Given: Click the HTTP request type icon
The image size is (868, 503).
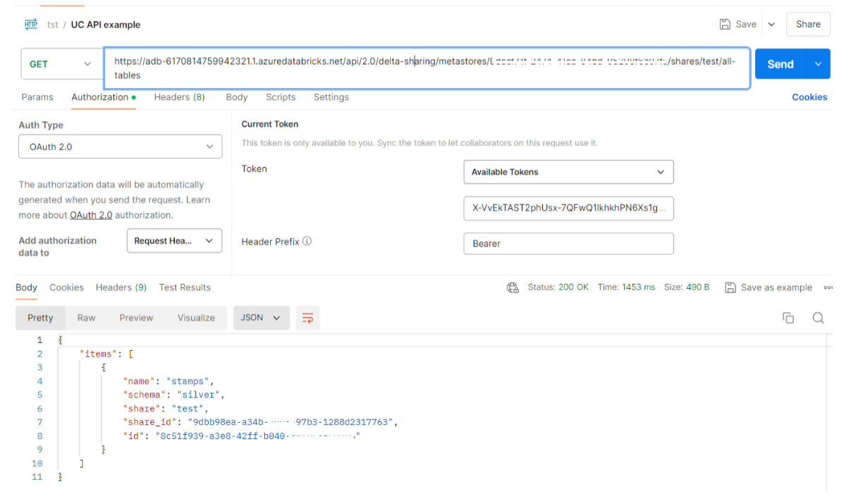Looking at the screenshot, I should point(31,24).
